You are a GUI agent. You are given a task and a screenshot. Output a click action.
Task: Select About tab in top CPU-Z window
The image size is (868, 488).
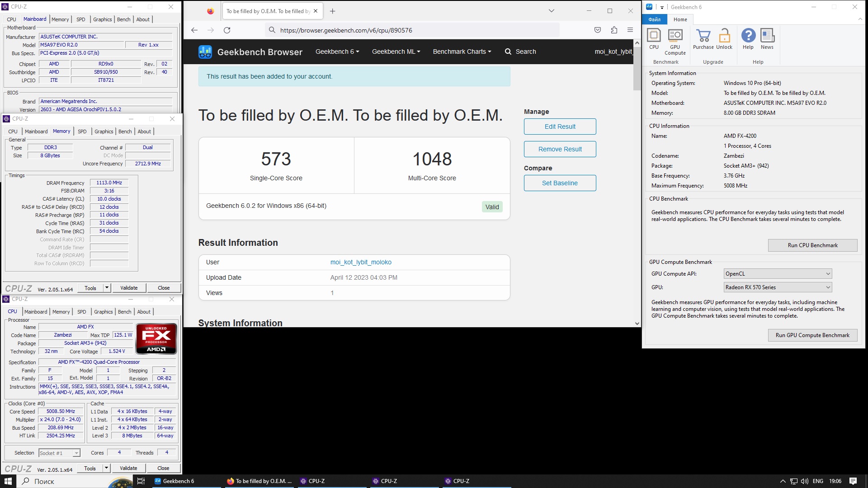[x=143, y=19]
